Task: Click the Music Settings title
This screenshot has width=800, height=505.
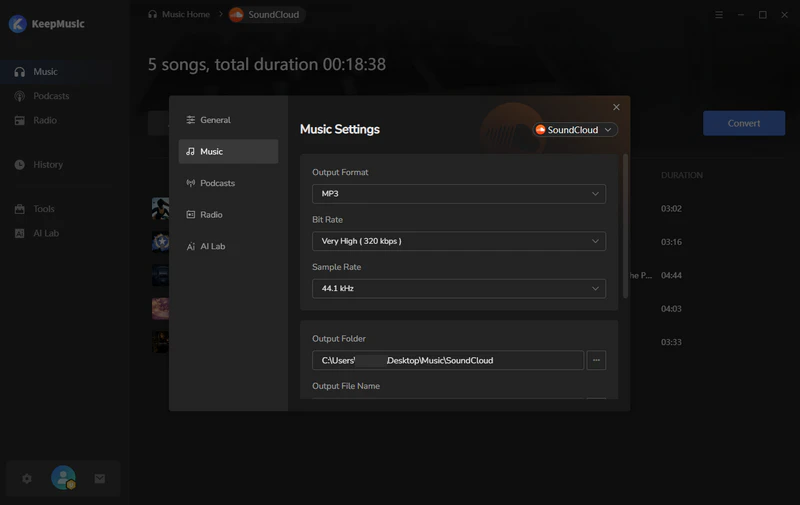Action: point(340,130)
